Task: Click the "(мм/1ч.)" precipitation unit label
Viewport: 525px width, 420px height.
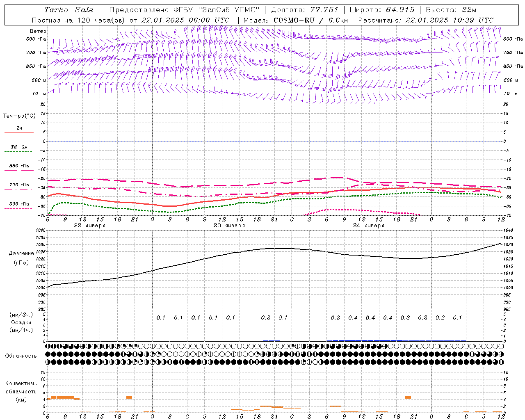Action: [x=21, y=330]
